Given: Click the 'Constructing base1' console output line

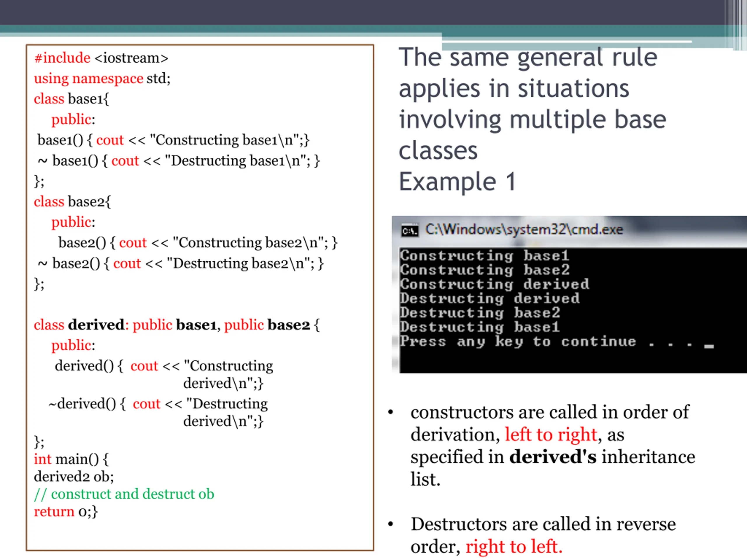Looking at the screenshot, I should coord(484,256).
